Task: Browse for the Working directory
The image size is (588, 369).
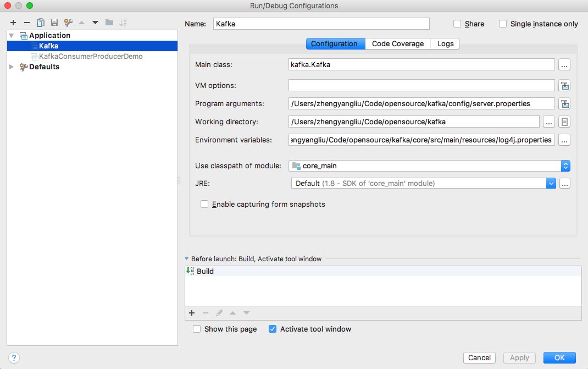Action: click(x=548, y=122)
